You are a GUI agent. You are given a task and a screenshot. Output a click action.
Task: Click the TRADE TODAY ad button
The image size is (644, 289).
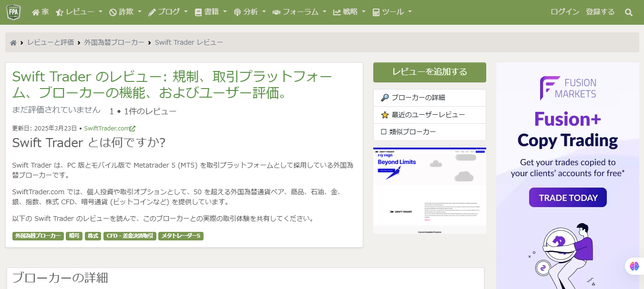click(x=568, y=198)
